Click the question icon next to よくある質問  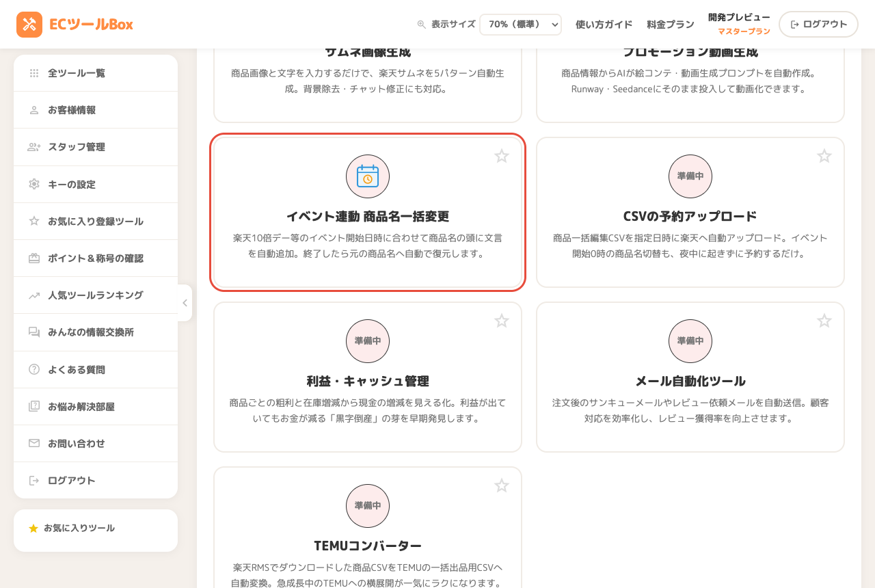(34, 369)
